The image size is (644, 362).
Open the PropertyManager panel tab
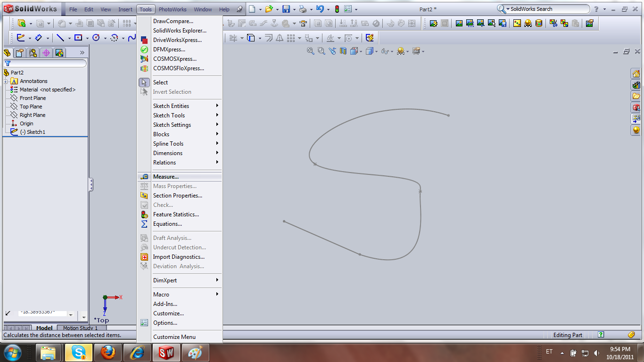(20, 53)
